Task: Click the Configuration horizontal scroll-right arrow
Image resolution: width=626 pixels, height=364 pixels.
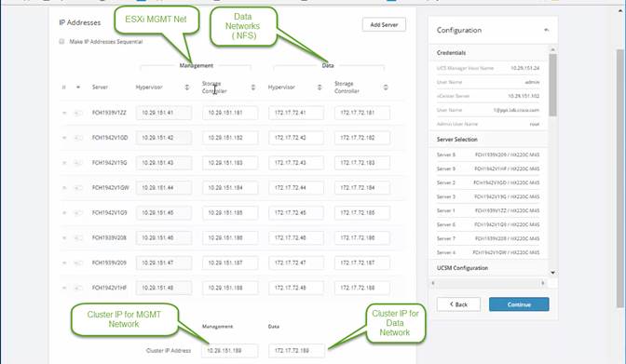Action: click(542, 283)
